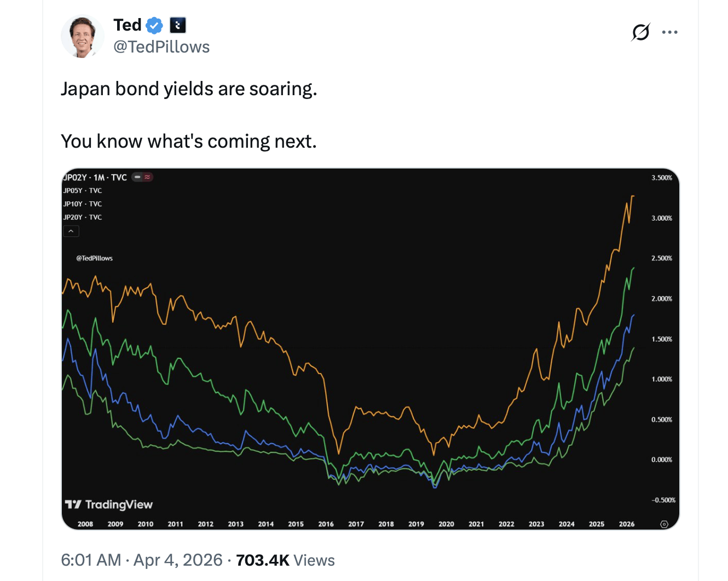Click the TradingView logo on chart
The height and width of the screenshot is (581, 728).
[108, 504]
